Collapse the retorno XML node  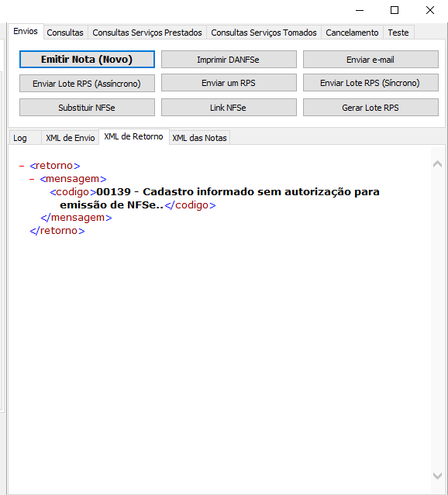pos(22,166)
